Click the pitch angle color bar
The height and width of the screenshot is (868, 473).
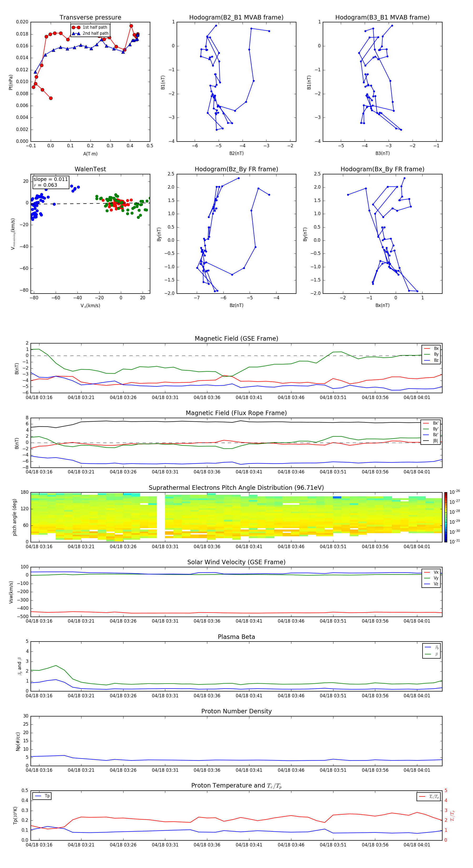[x=446, y=517]
